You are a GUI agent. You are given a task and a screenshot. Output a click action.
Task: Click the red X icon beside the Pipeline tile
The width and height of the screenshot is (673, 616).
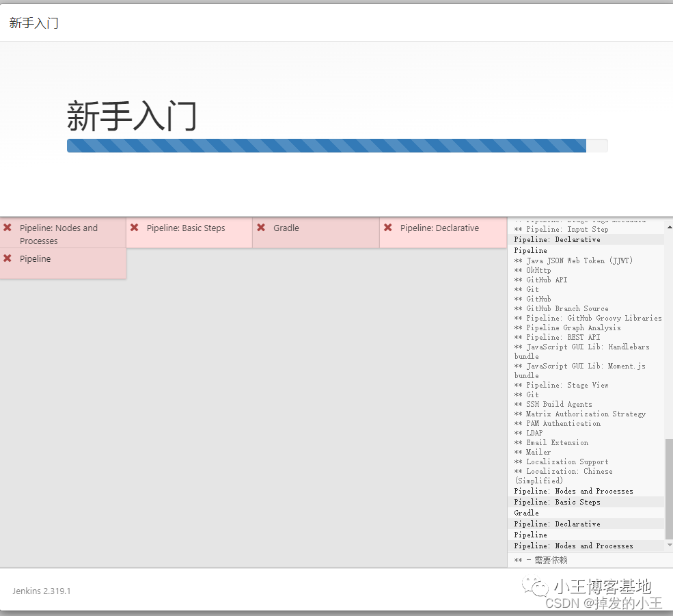[8, 258]
